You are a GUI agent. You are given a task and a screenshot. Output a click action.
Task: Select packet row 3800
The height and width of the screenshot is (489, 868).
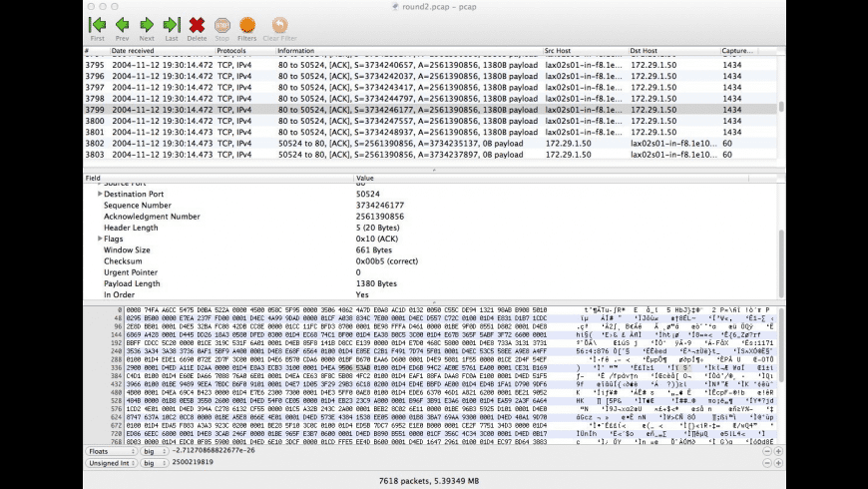(x=430, y=121)
